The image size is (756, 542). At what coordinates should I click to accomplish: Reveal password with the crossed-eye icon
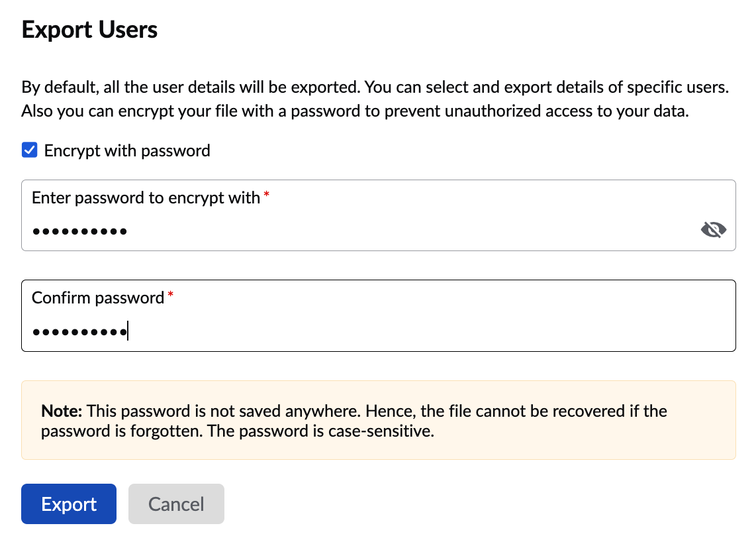713,230
